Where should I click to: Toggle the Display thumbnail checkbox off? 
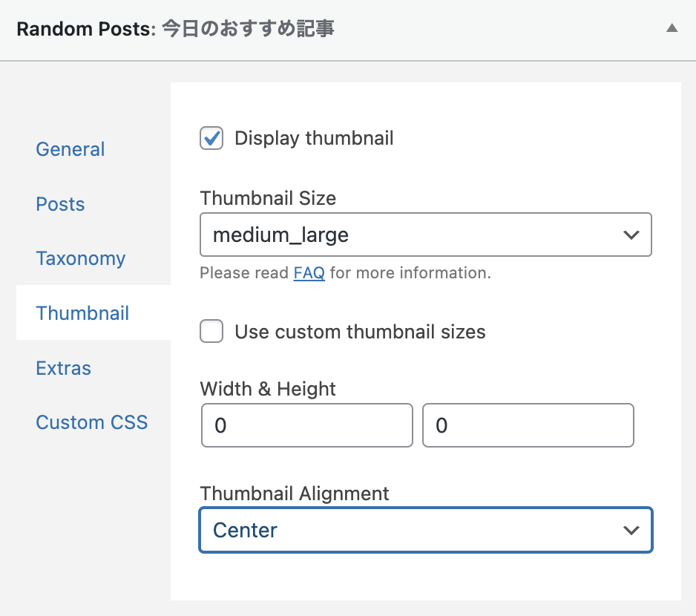[x=211, y=138]
